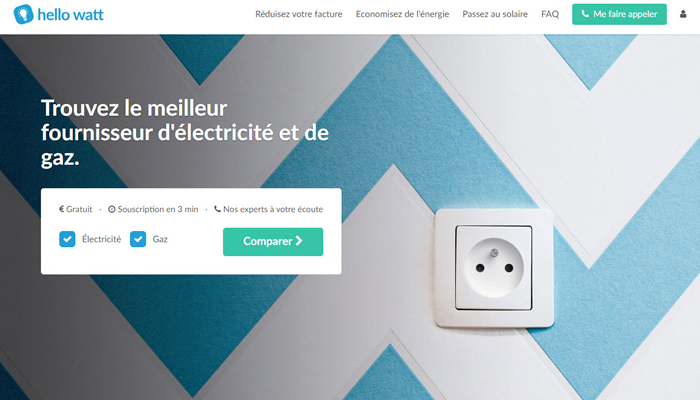Toggle the Gaz option label
Viewport: 700px width, 400px height.
tap(160, 239)
